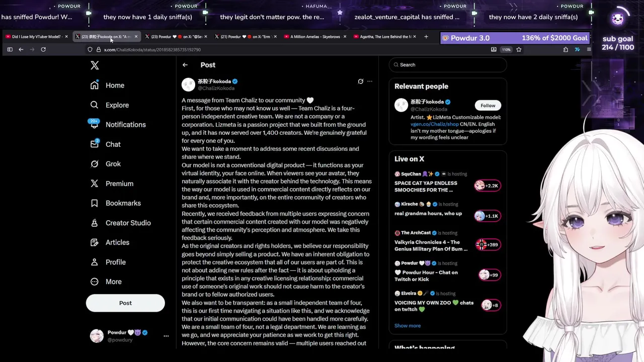The width and height of the screenshot is (644, 362).
Task: Click the Powdur profile avatar at bottom
Action: (x=97, y=336)
